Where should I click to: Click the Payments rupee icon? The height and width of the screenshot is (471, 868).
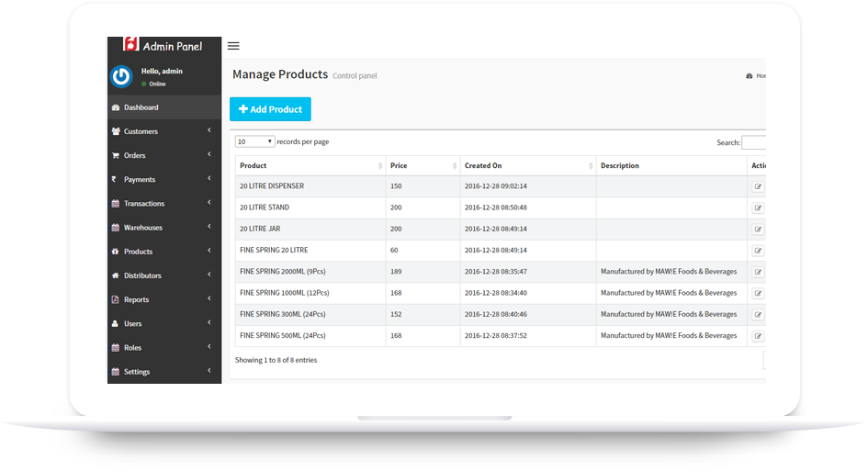tap(115, 180)
